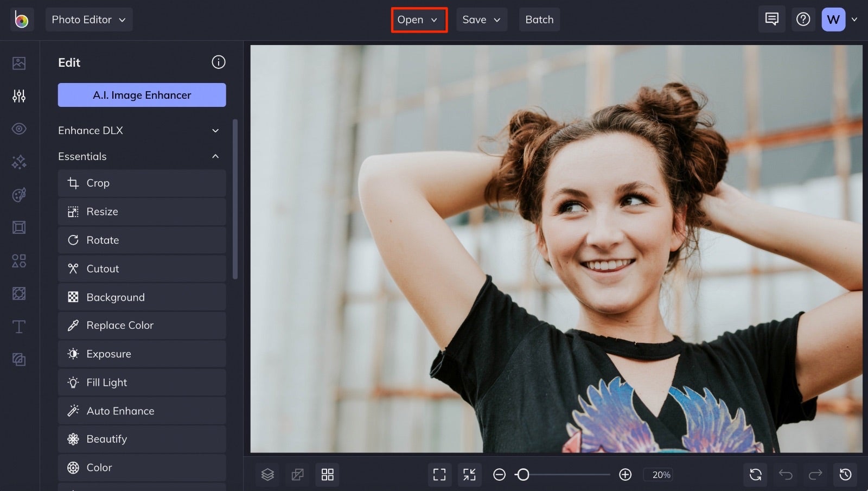Viewport: 868px width, 491px height.
Task: Switch to Batch processing mode
Action: pyautogui.click(x=539, y=19)
